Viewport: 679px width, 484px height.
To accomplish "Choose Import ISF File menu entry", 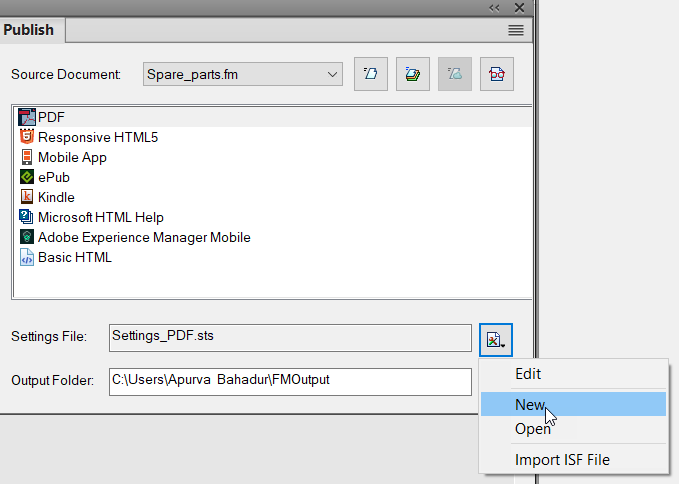I will coord(573,460).
